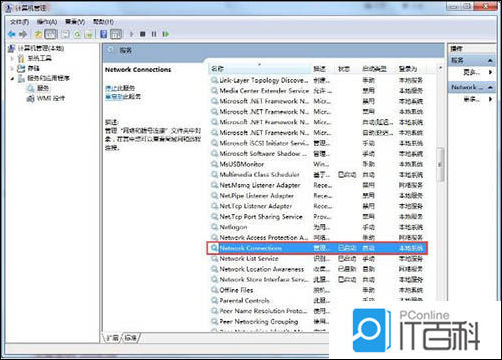The width and height of the screenshot is (502, 360).
Task: Click the WMI 控件 tree icon
Action: tap(31, 98)
